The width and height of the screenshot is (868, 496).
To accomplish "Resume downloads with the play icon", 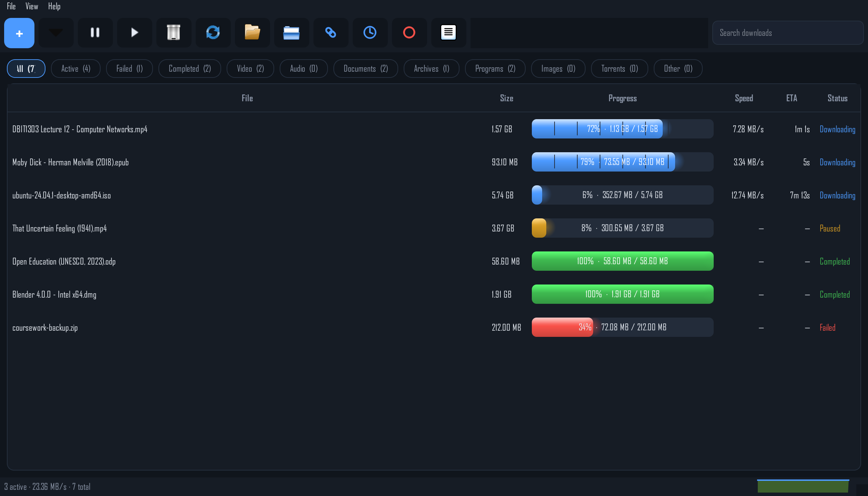I will tap(134, 33).
